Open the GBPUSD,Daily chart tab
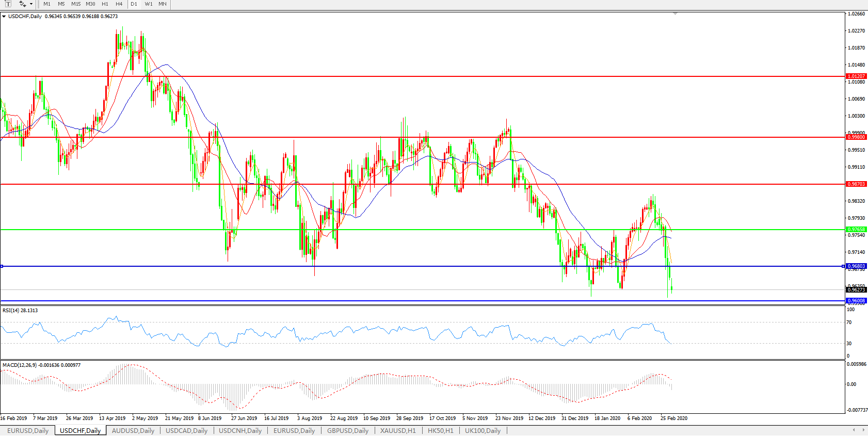The height and width of the screenshot is (436, 868). point(348,430)
